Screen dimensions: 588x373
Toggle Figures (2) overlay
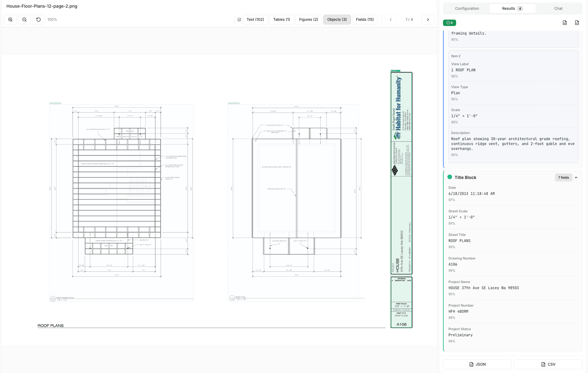coord(308,20)
